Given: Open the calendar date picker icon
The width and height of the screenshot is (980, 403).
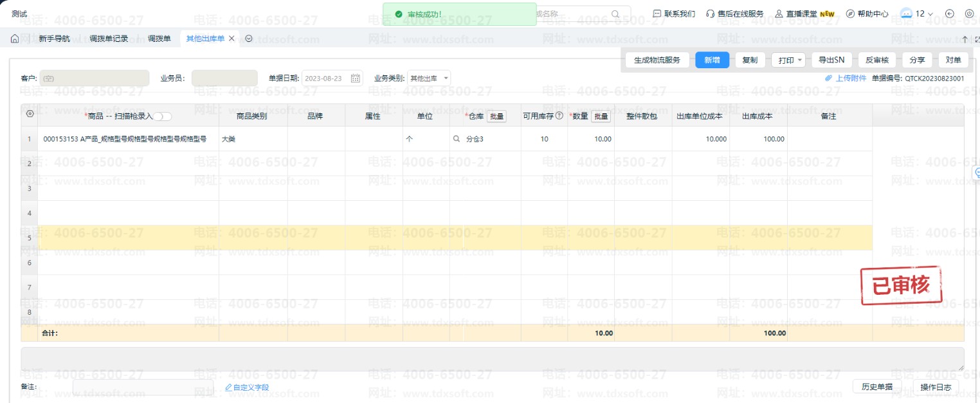Looking at the screenshot, I should 356,79.
